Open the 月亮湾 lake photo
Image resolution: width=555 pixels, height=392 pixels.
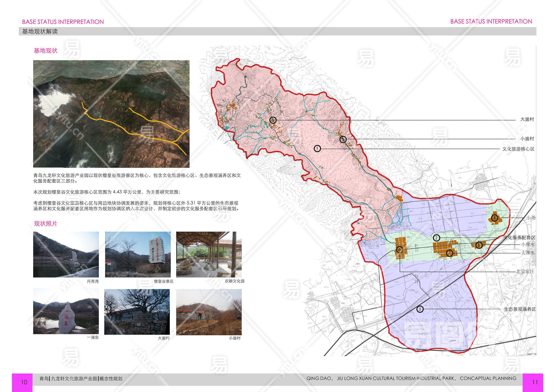point(66,254)
